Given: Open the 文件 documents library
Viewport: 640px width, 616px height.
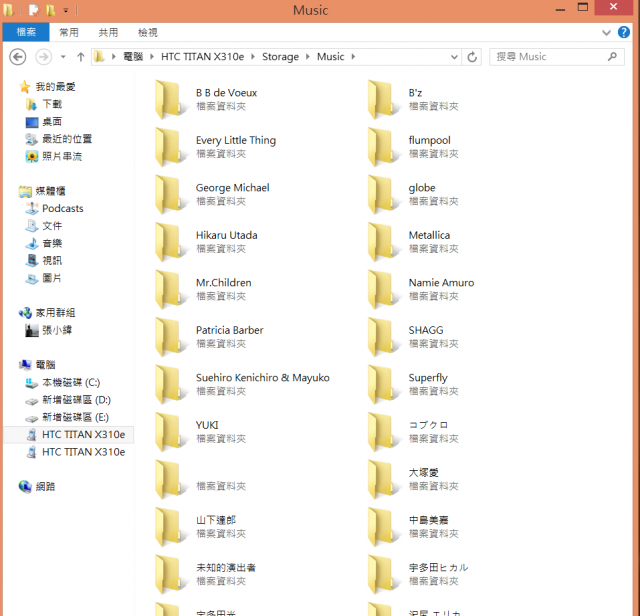Looking at the screenshot, I should (x=52, y=226).
